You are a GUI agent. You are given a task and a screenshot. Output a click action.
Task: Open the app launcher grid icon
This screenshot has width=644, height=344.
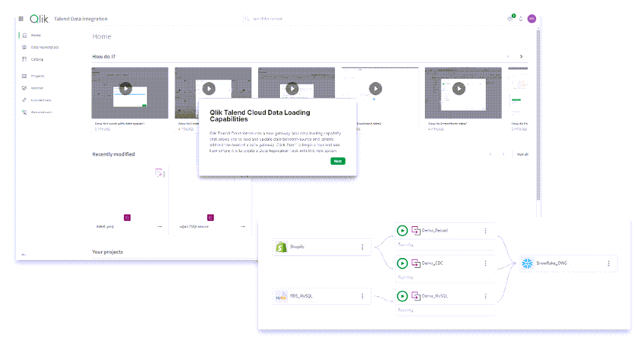(x=21, y=19)
